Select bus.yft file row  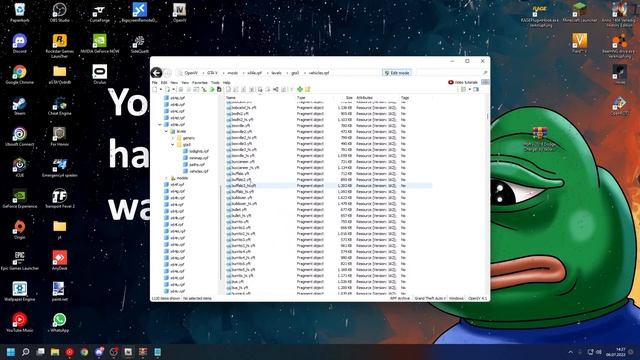click(329, 282)
